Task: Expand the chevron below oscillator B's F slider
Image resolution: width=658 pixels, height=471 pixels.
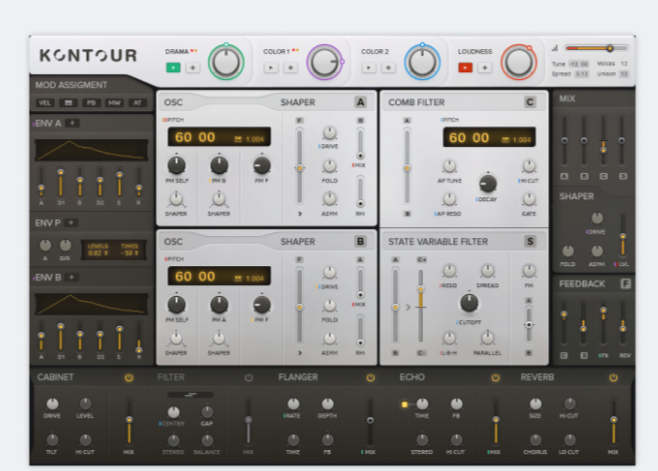Action: point(300,353)
